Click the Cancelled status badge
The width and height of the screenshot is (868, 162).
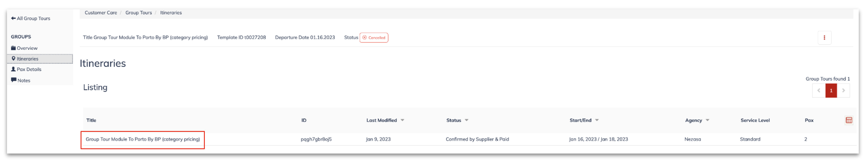pos(374,37)
